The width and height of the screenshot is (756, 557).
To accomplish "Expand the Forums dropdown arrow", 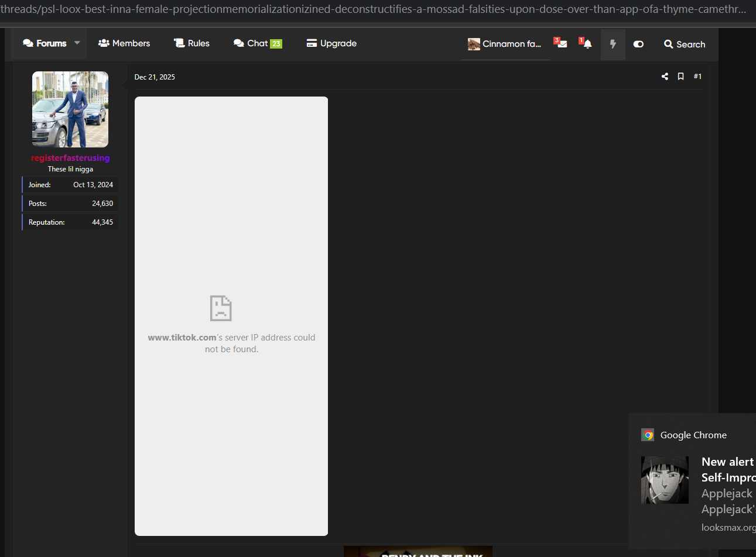I will tap(77, 43).
